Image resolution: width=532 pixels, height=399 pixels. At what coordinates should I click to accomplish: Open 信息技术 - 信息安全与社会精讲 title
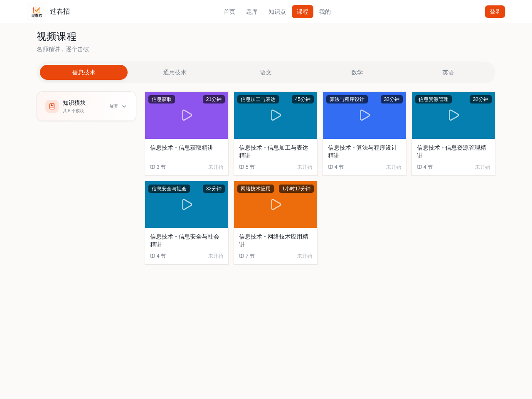[x=185, y=241]
